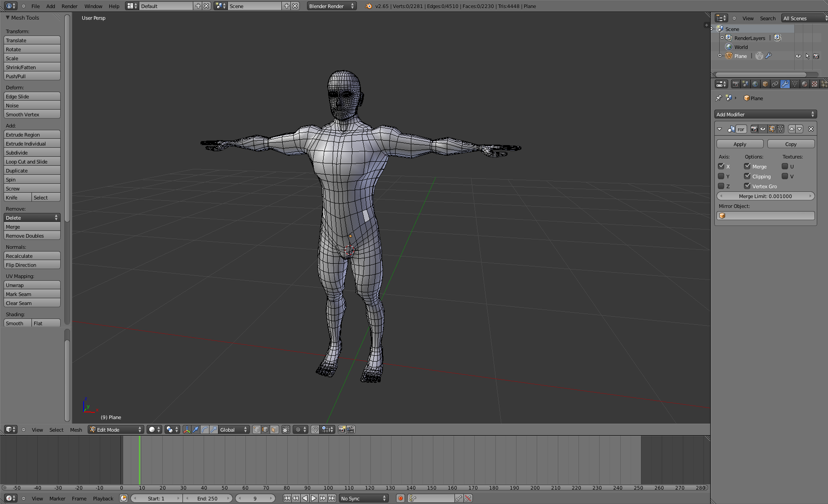
Task: Click the Apply modifier button
Action: pyautogui.click(x=739, y=144)
